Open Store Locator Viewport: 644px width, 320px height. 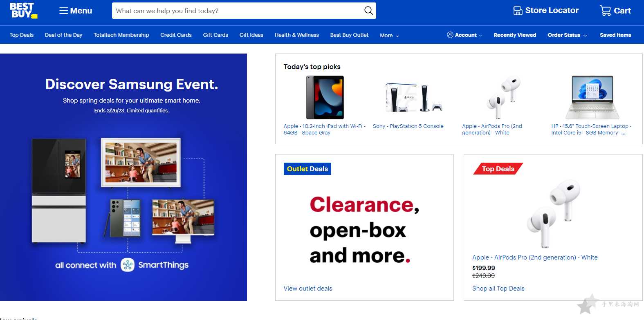coord(546,11)
